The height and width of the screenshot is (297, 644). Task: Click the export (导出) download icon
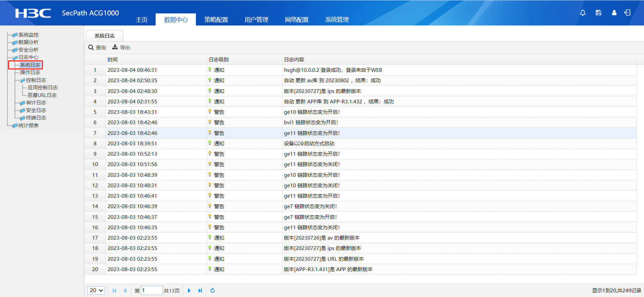(x=115, y=47)
